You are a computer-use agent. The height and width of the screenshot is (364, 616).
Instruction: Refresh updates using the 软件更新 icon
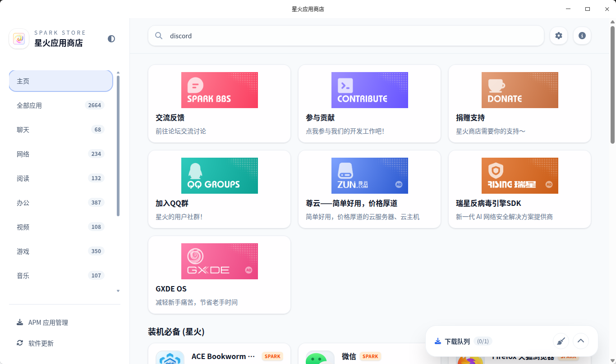pos(20,343)
